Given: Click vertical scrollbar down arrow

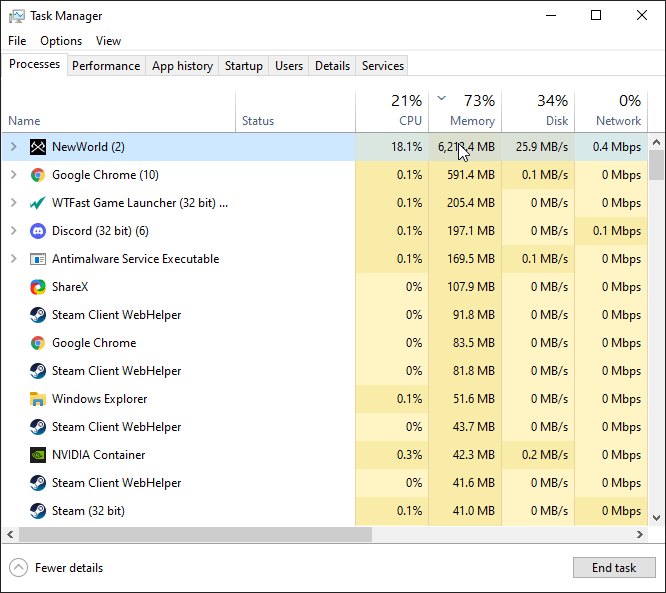Looking at the screenshot, I should tap(656, 518).
